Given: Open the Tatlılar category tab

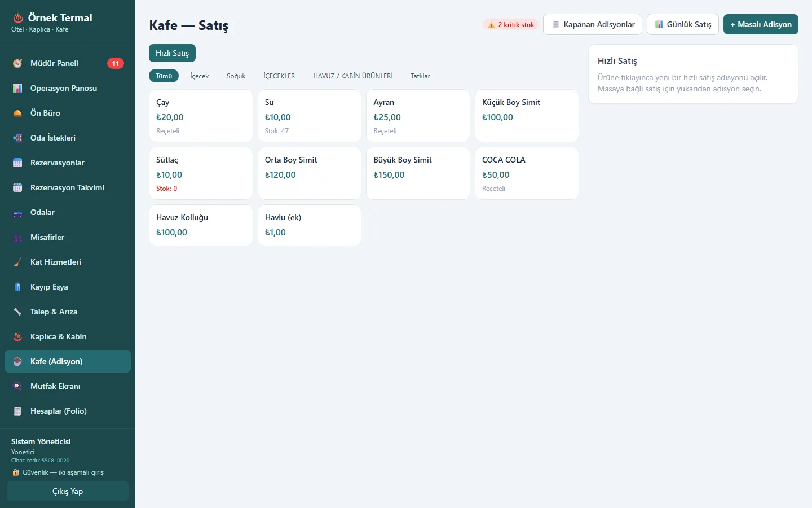Looking at the screenshot, I should 421,76.
